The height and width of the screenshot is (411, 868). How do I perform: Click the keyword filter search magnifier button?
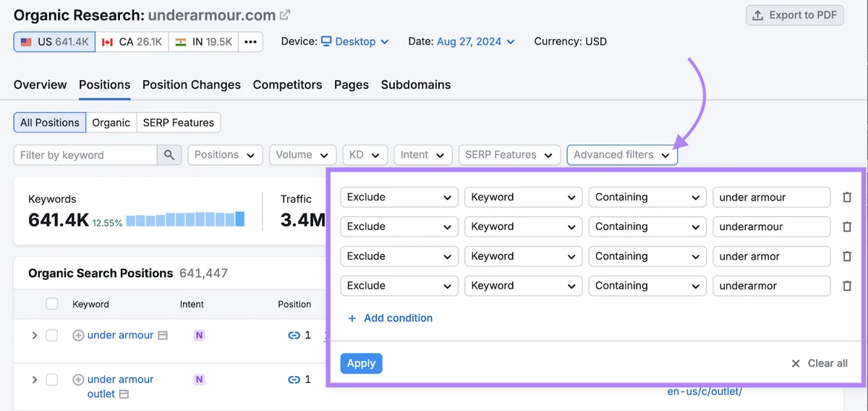(x=169, y=155)
